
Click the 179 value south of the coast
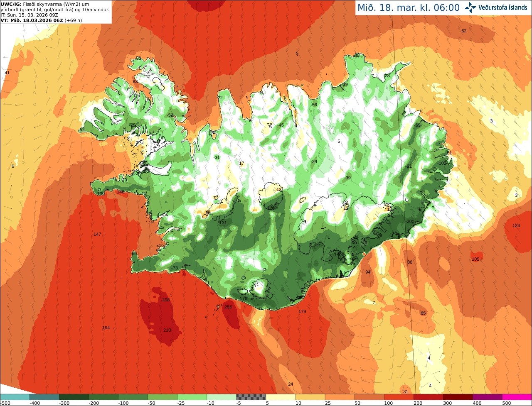(x=302, y=311)
